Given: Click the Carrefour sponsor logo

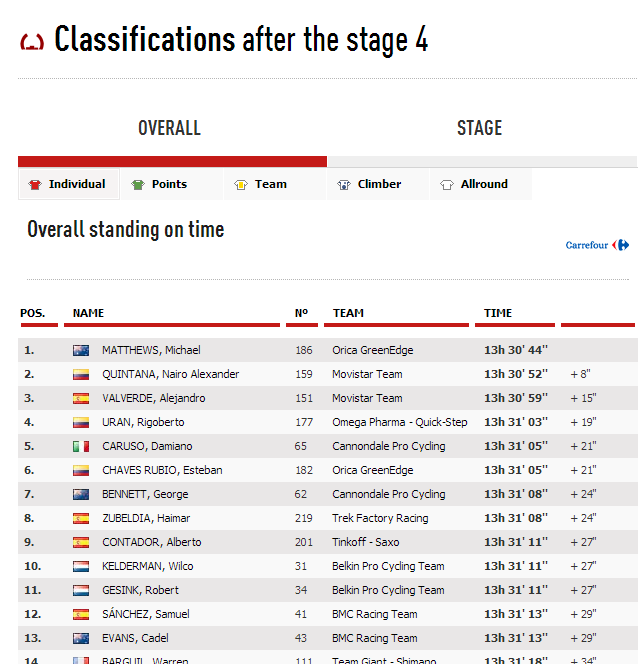Looking at the screenshot, I should 597,245.
